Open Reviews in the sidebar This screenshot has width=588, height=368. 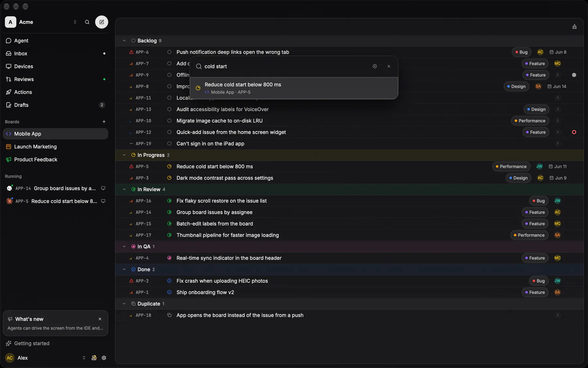point(56,79)
